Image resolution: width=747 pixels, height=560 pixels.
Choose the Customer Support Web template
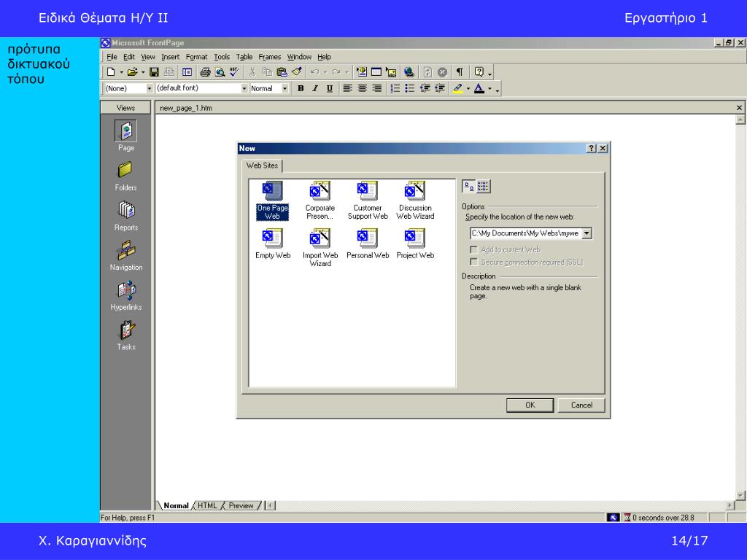[x=368, y=201]
